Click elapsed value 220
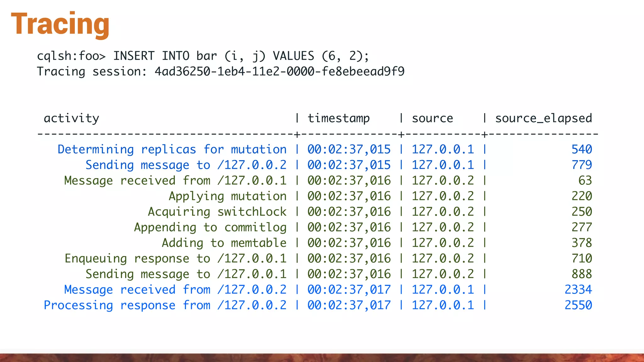 click(x=582, y=196)
